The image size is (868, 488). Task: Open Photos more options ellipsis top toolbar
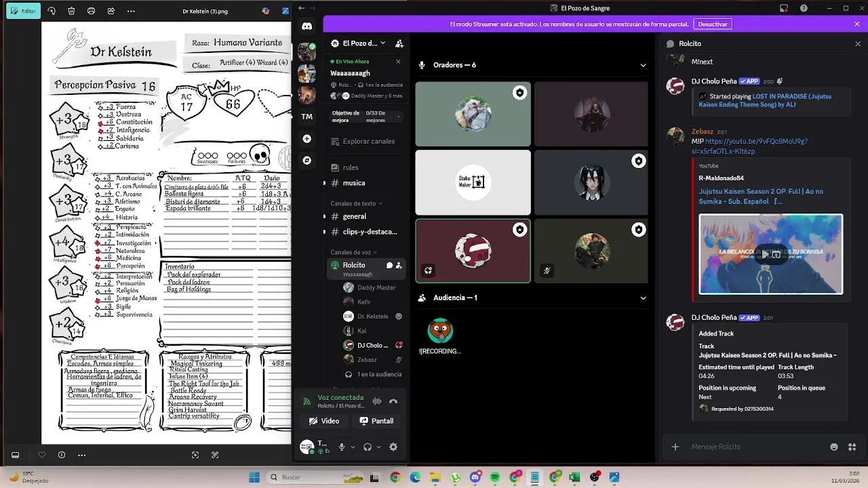coord(131,11)
